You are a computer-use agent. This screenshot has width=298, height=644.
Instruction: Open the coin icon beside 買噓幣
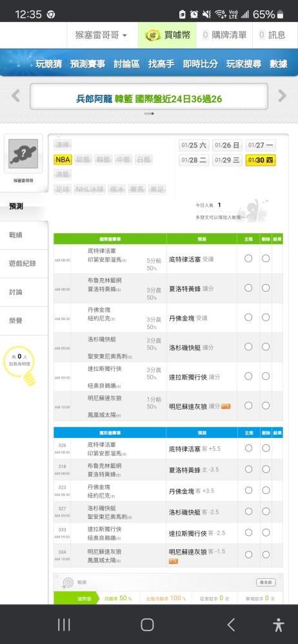click(153, 35)
